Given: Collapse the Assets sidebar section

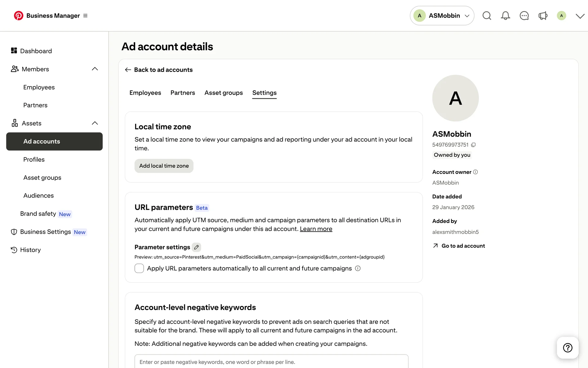Looking at the screenshot, I should point(95,123).
